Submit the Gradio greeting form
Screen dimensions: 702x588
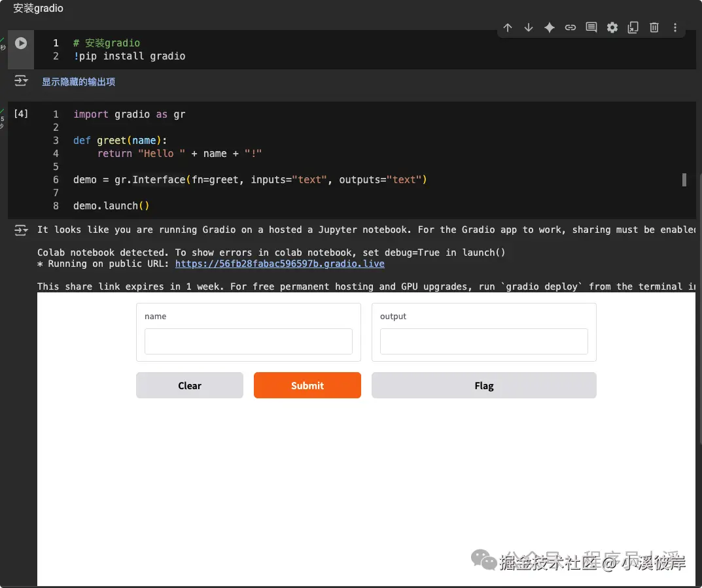[307, 385]
